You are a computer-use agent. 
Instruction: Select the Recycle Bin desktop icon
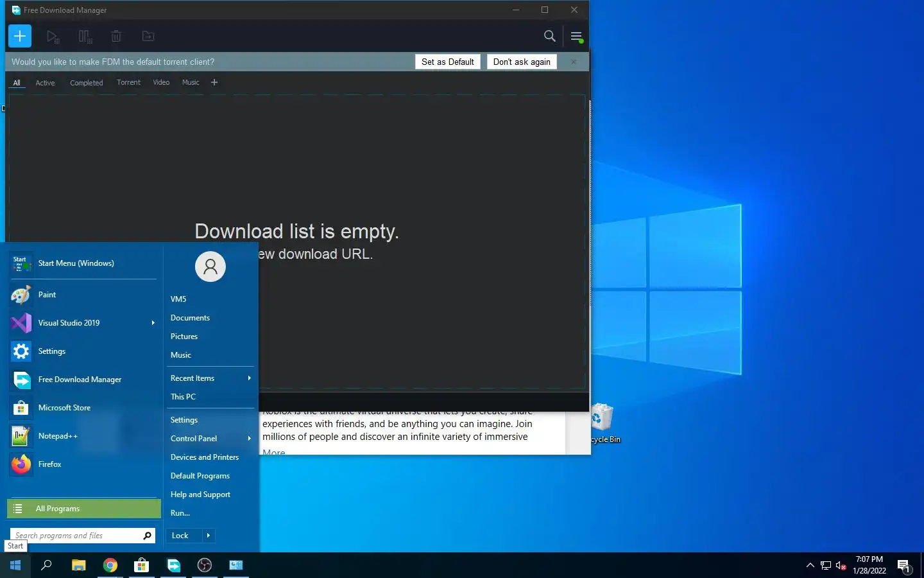pyautogui.click(x=605, y=423)
